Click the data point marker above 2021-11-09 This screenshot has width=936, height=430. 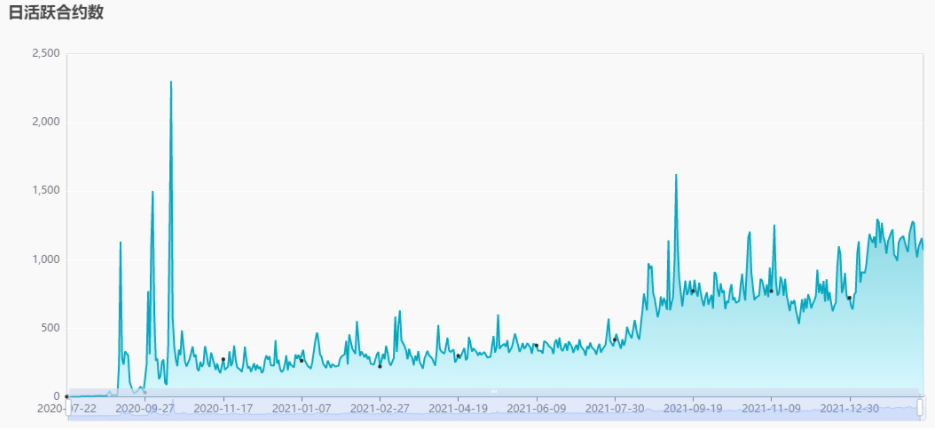771,291
